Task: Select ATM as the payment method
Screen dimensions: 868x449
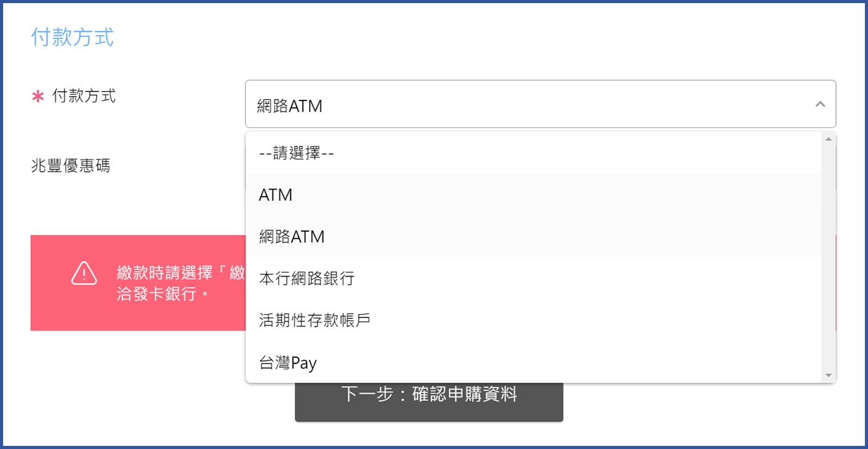Action: point(275,195)
